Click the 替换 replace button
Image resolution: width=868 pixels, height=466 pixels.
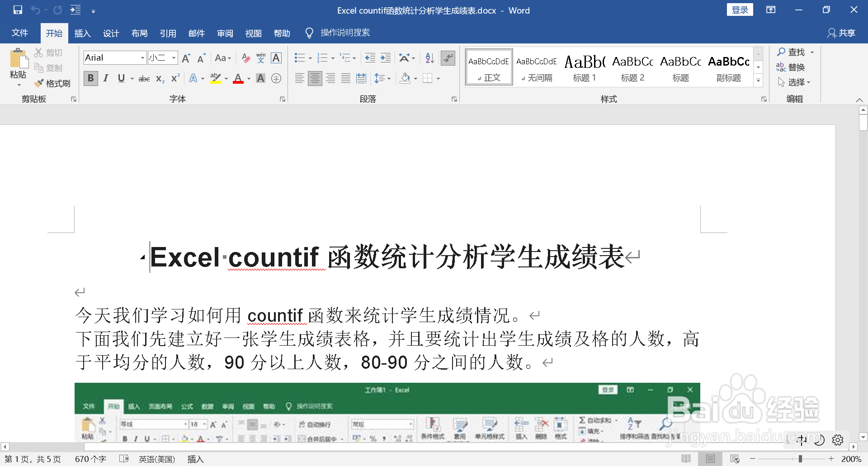(x=791, y=67)
